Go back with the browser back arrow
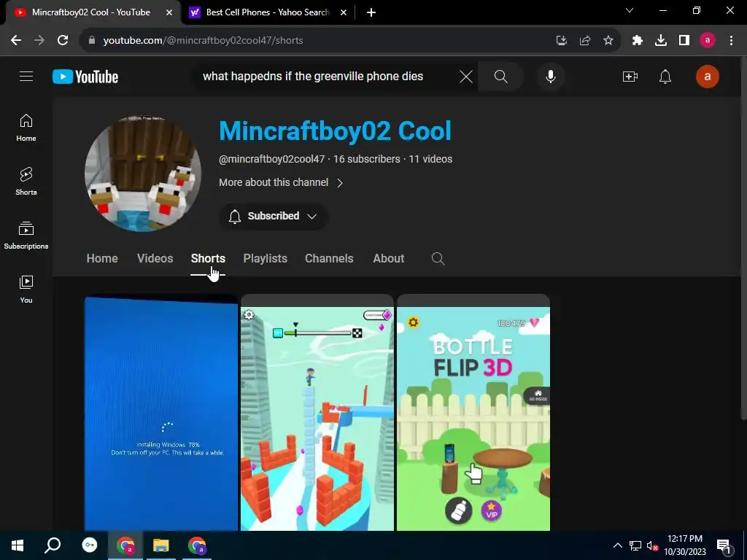The width and height of the screenshot is (747, 560). 16,41
